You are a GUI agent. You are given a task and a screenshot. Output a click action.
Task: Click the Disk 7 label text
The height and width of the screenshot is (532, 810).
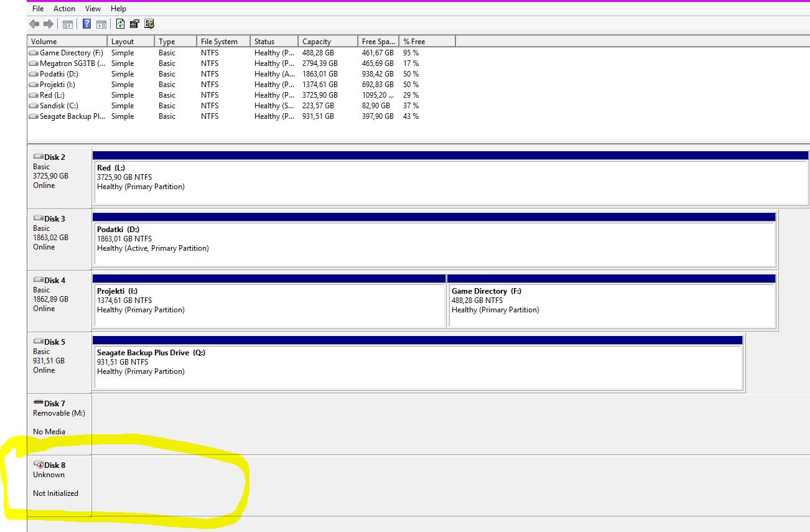tap(55, 404)
